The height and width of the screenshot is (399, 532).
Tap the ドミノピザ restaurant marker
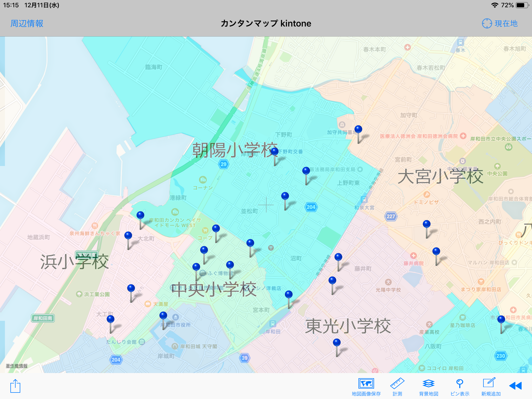click(x=427, y=194)
